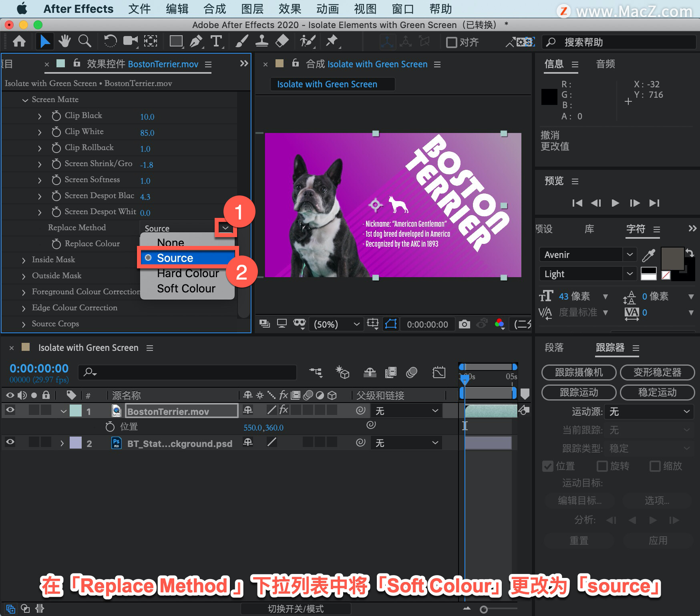
Task: Expand the Inside Mask group
Action: 24,260
